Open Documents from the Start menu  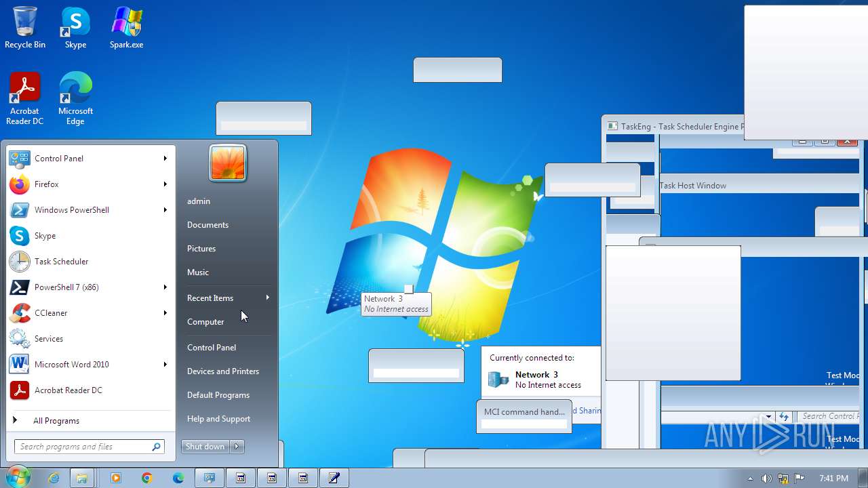(x=208, y=225)
